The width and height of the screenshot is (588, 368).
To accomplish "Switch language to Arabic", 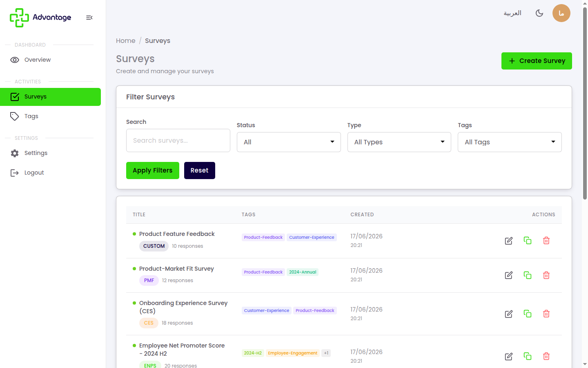I will [x=512, y=13].
